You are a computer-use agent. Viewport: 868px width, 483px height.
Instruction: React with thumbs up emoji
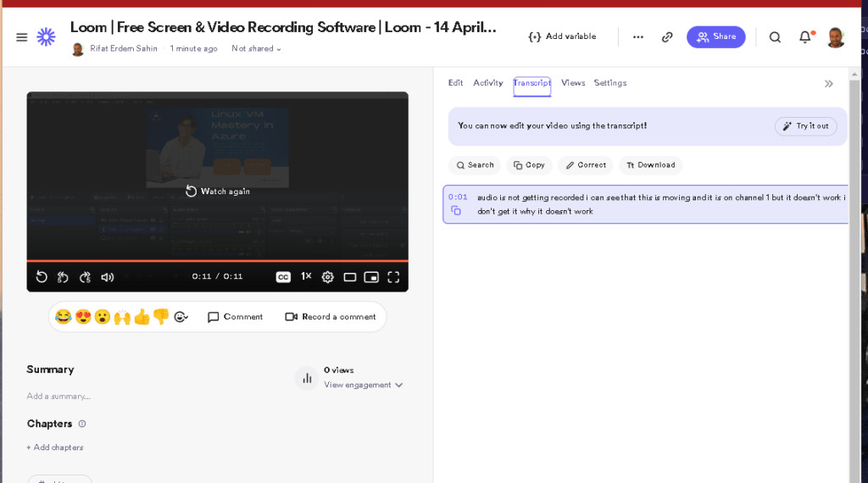[142, 317]
